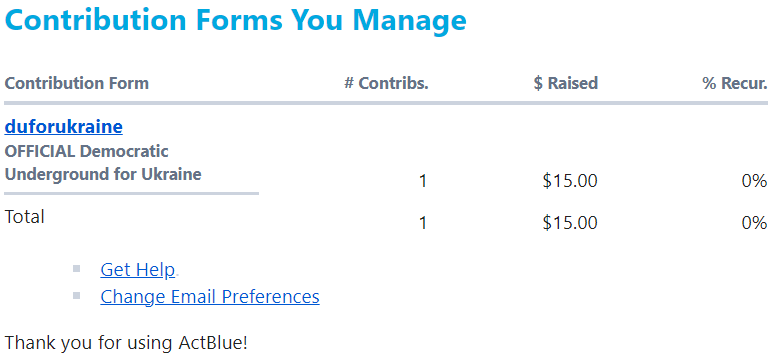Click the 0% recurring value for duforukraine
This screenshot has height=361, width=775.
point(754,181)
